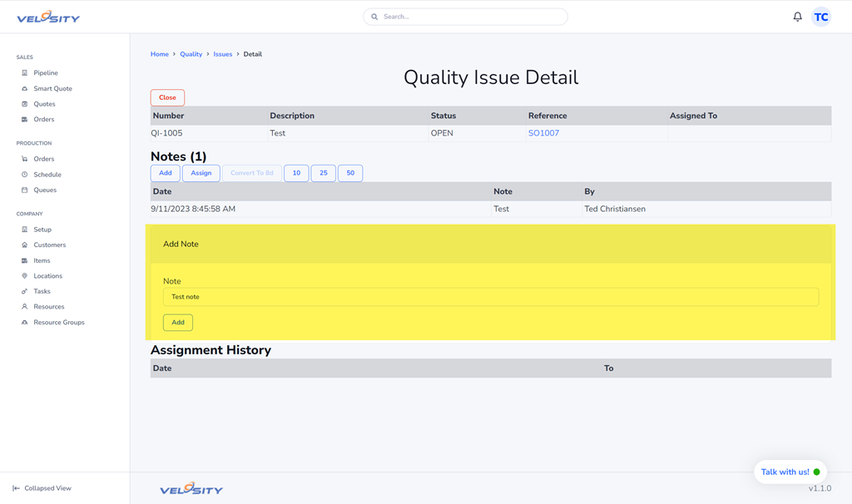
Task: Click the Smart Quote sidebar icon
Action: (x=24, y=88)
